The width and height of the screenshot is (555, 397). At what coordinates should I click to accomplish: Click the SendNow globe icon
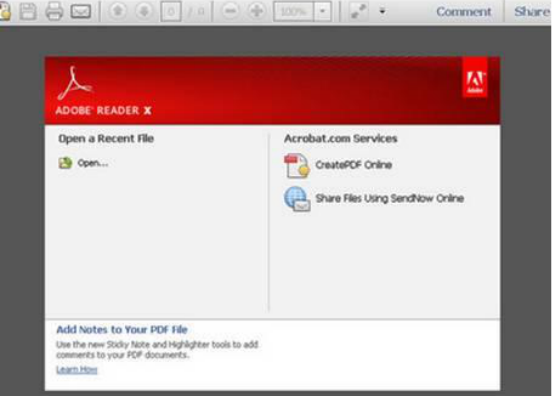[x=297, y=199]
